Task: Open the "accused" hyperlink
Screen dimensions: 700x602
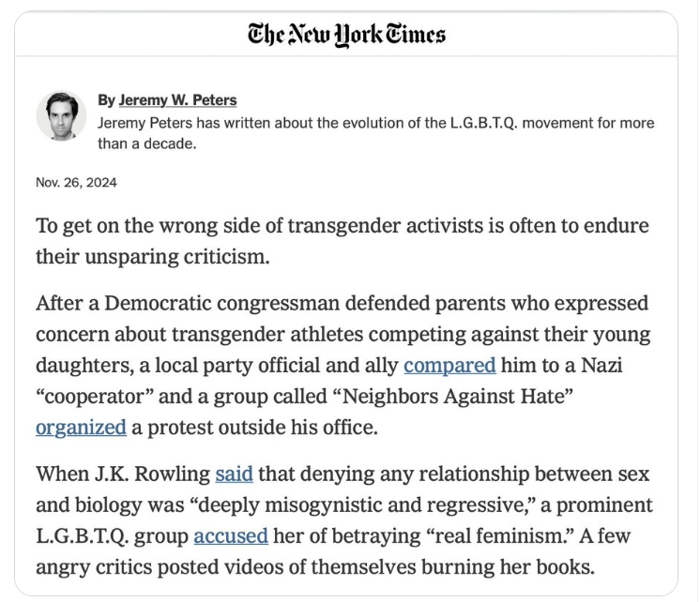Action: point(231,536)
